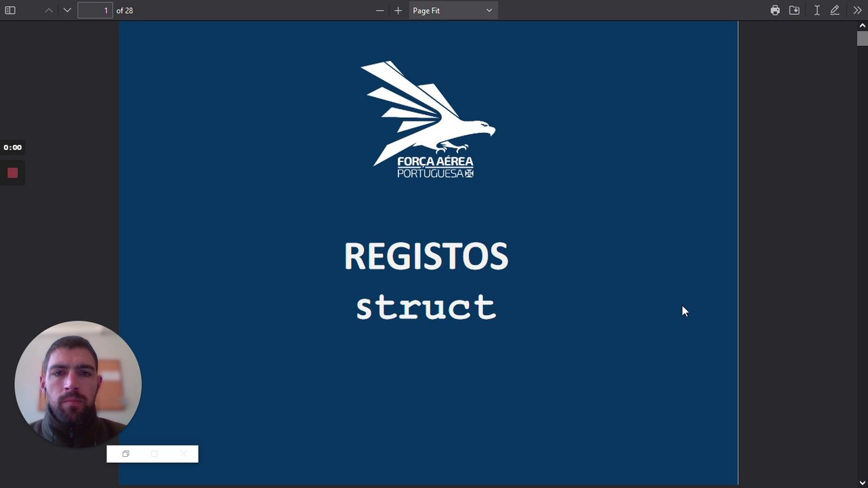Toggle the PDF viewer sidebar
The height and width of the screenshot is (488, 868).
click(x=10, y=10)
